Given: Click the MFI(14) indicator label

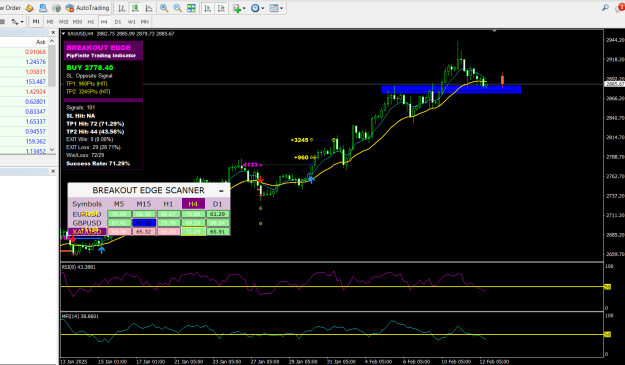Looking at the screenshot, I should (80, 316).
